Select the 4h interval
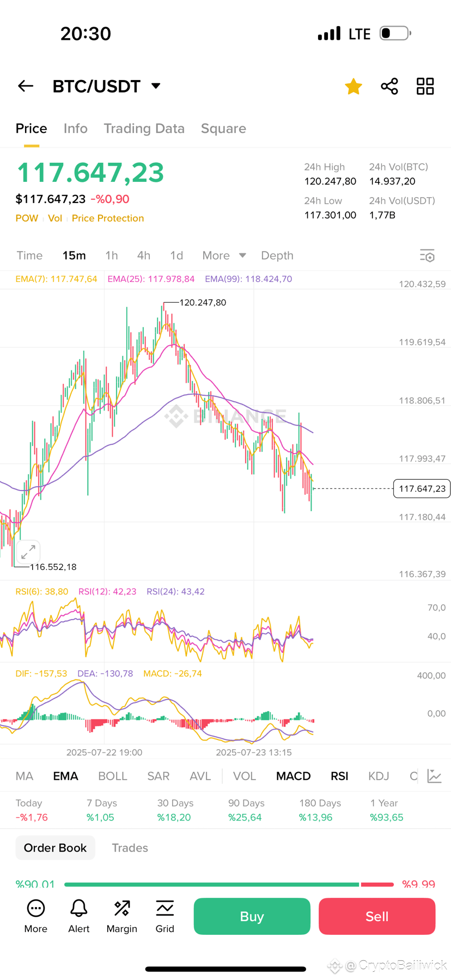This screenshot has width=451, height=980. point(144,255)
